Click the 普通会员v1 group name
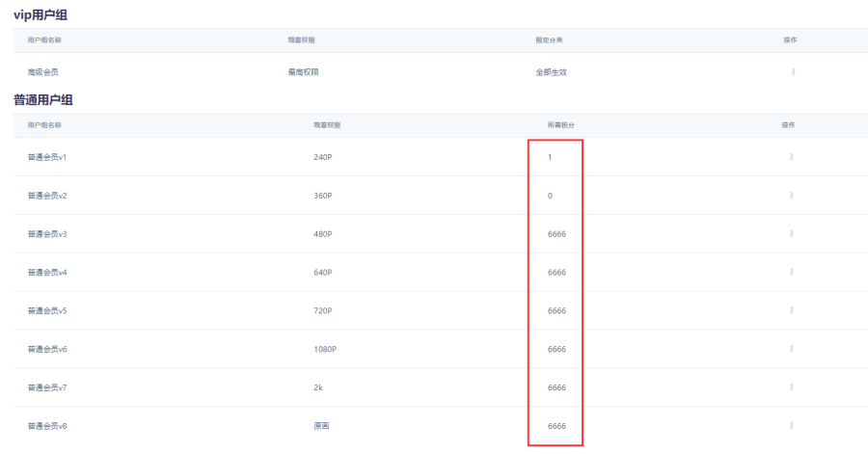 pos(47,157)
